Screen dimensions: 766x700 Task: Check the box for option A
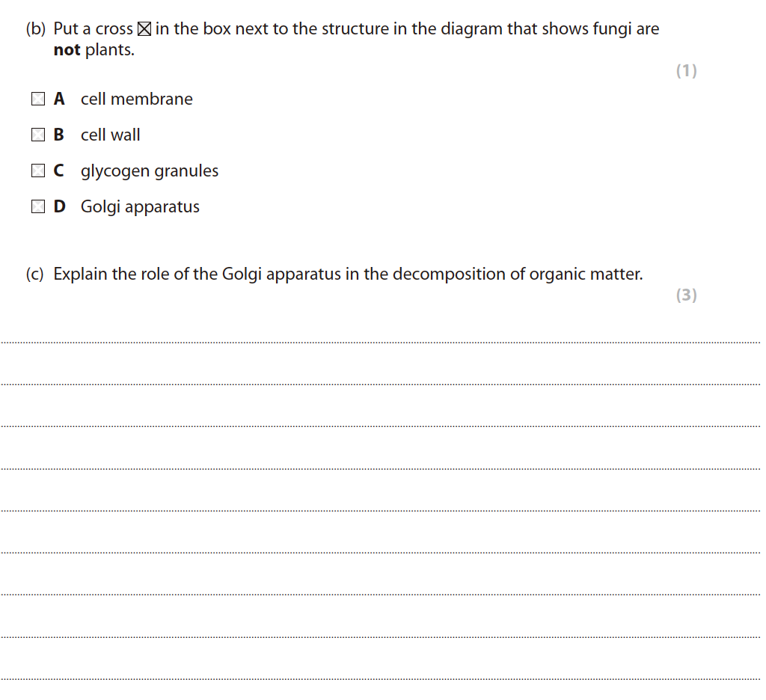pos(38,99)
